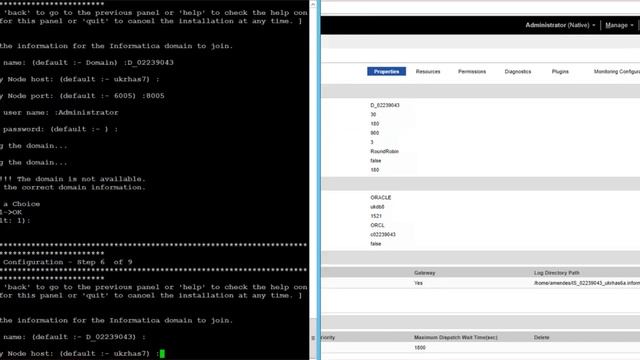Select the Properties tab
640x360 pixels.
(x=386, y=71)
